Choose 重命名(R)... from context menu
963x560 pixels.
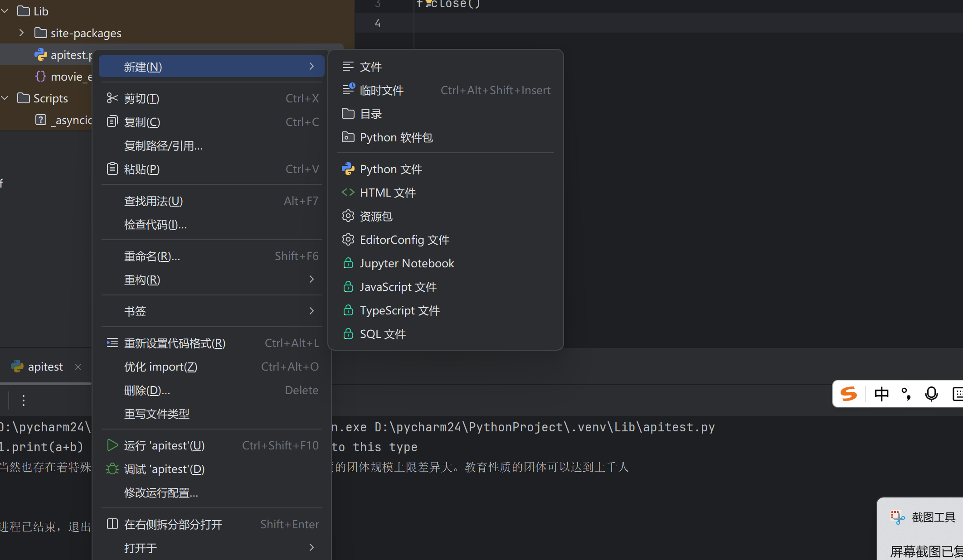coord(152,256)
